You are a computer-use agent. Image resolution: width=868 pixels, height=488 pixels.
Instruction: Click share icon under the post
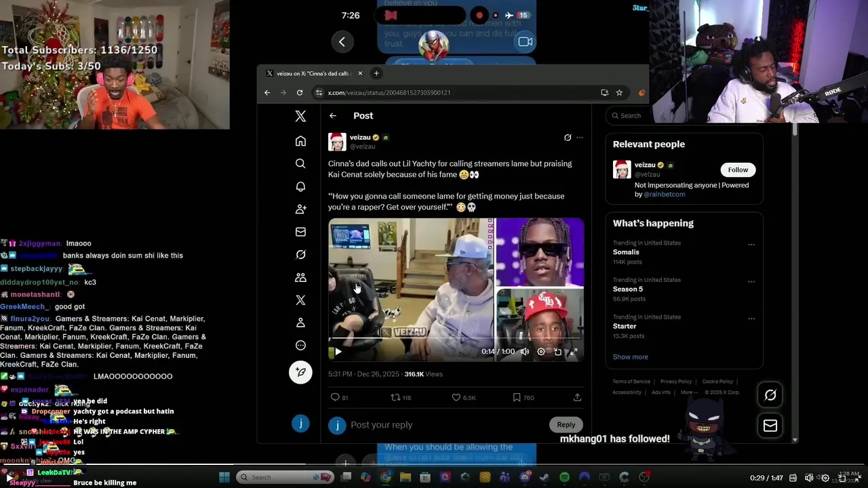click(577, 397)
